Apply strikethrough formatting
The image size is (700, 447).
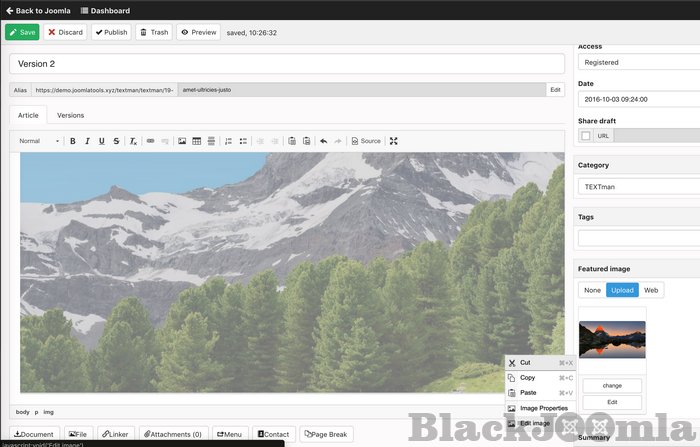click(x=116, y=141)
